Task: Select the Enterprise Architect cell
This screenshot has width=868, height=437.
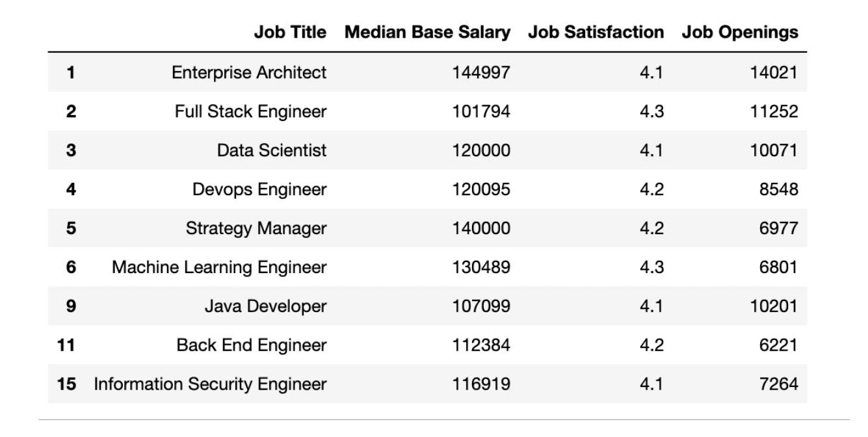Action: point(249,72)
